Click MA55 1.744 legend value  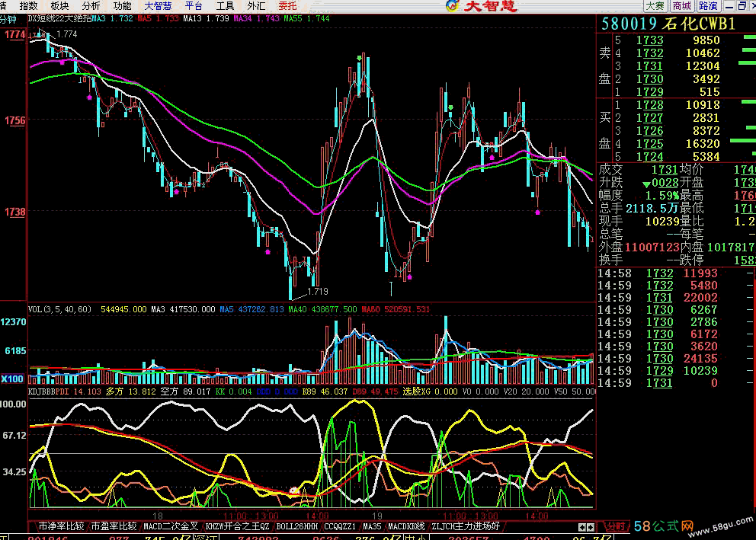click(306, 19)
